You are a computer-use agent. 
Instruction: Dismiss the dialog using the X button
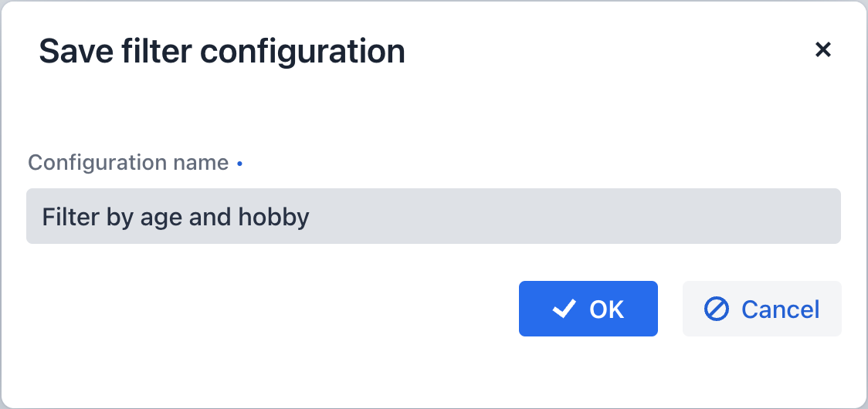pos(823,50)
